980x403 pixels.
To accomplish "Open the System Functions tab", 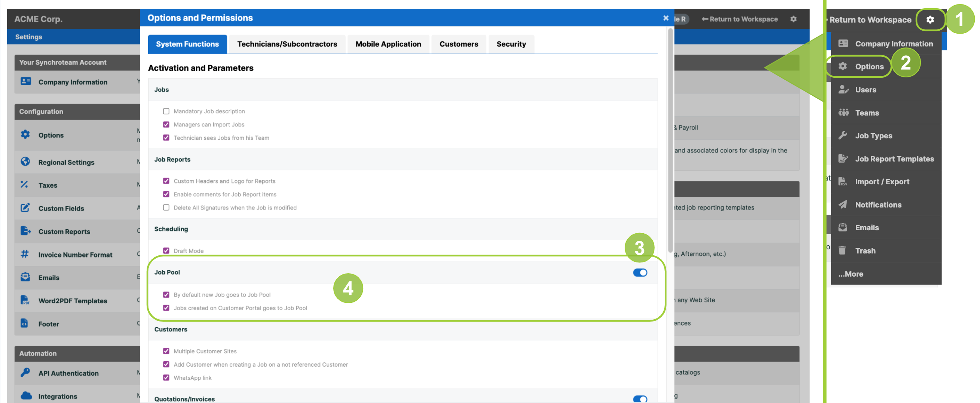I will point(187,44).
